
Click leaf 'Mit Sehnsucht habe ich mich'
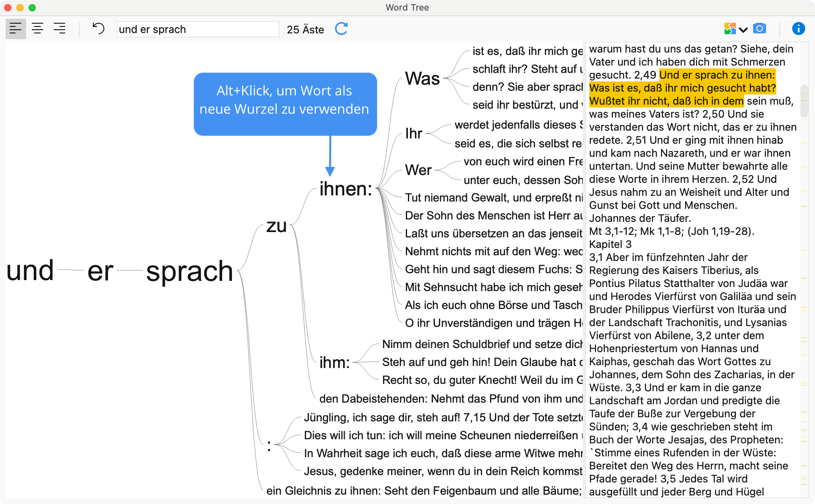[494, 287]
